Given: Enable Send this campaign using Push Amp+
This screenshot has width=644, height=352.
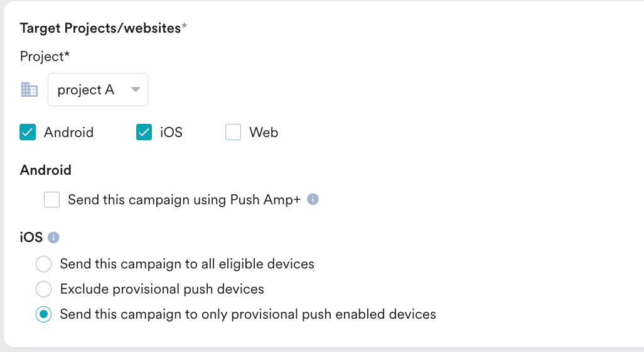Looking at the screenshot, I should pos(51,199).
